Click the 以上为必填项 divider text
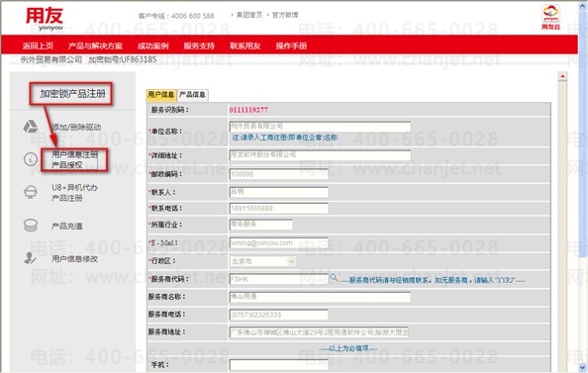588x373 pixels. pos(348,348)
